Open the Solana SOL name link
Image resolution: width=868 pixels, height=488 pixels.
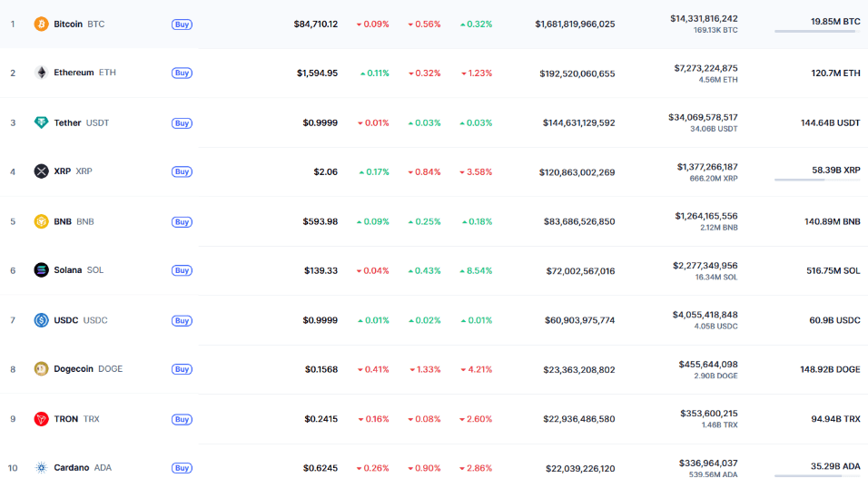pos(79,270)
